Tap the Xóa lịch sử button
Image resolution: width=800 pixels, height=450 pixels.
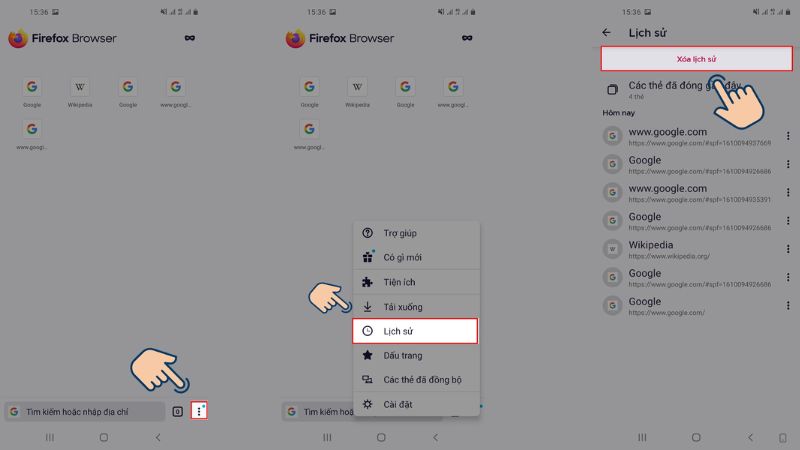point(696,59)
